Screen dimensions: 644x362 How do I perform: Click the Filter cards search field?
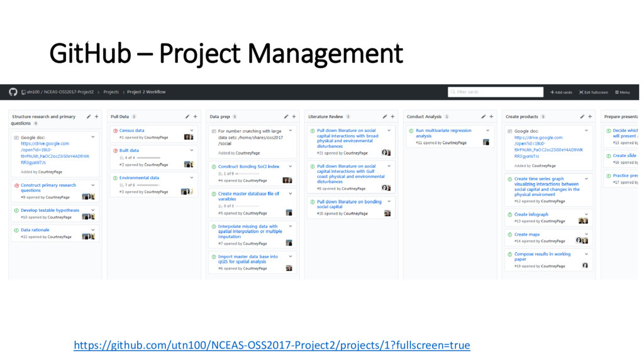[x=496, y=92]
